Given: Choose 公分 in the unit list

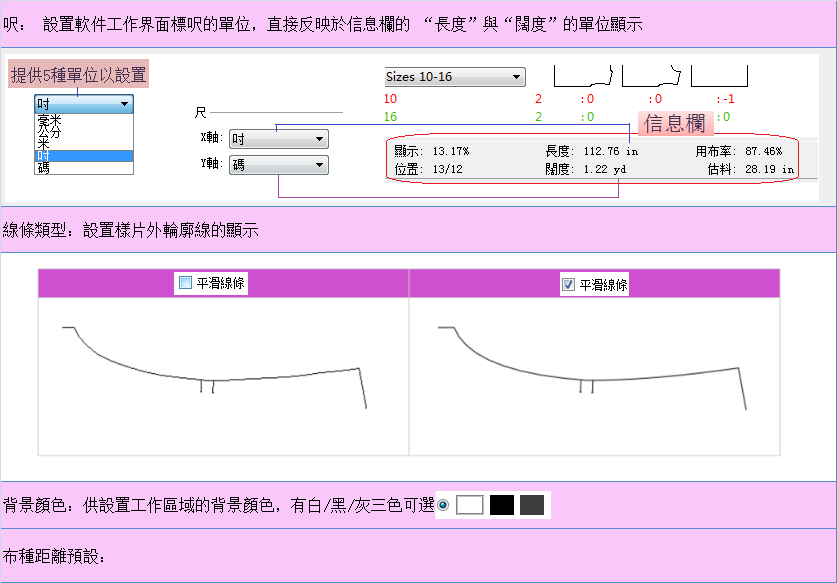Looking at the screenshot, I should click(49, 132).
